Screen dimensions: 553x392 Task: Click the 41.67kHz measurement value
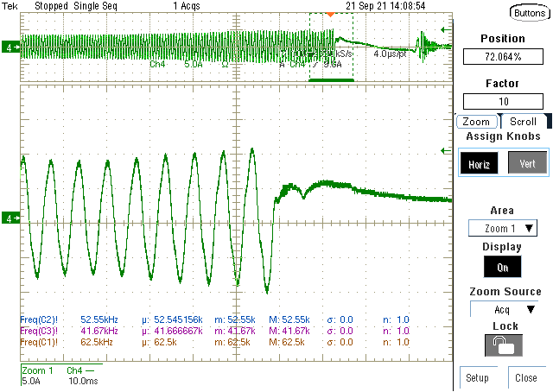click(99, 331)
